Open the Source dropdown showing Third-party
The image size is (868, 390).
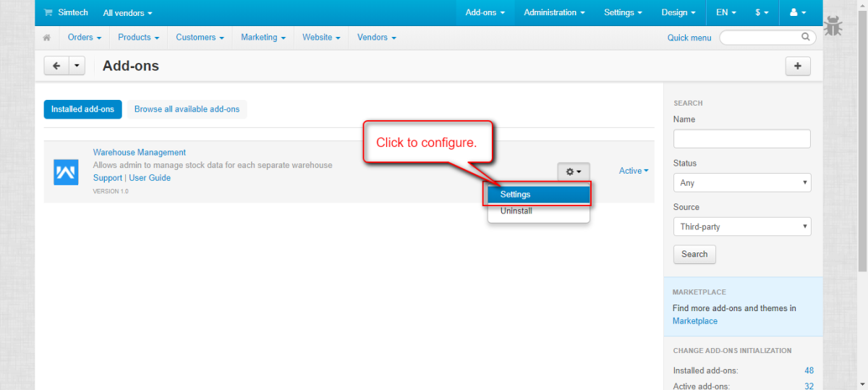(x=742, y=226)
